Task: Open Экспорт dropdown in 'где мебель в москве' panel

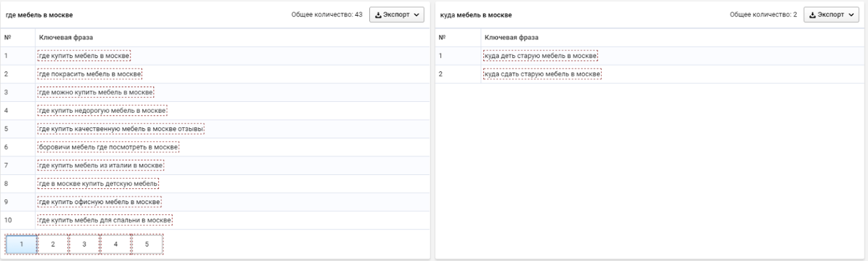Action: pyautogui.click(x=396, y=15)
